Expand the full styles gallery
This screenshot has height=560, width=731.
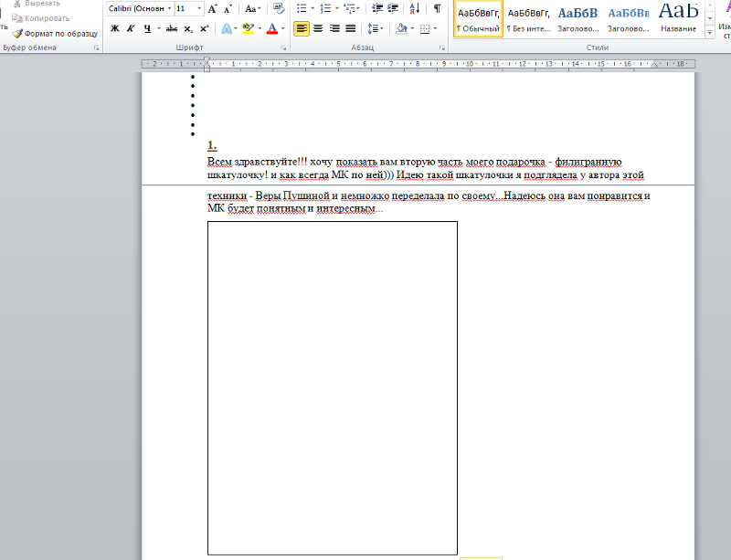coord(710,33)
